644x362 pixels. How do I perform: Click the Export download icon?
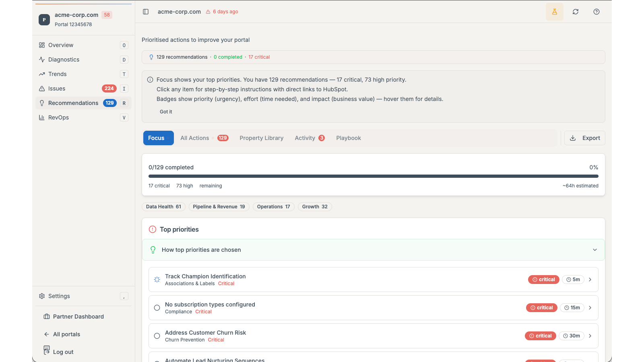[573, 138]
